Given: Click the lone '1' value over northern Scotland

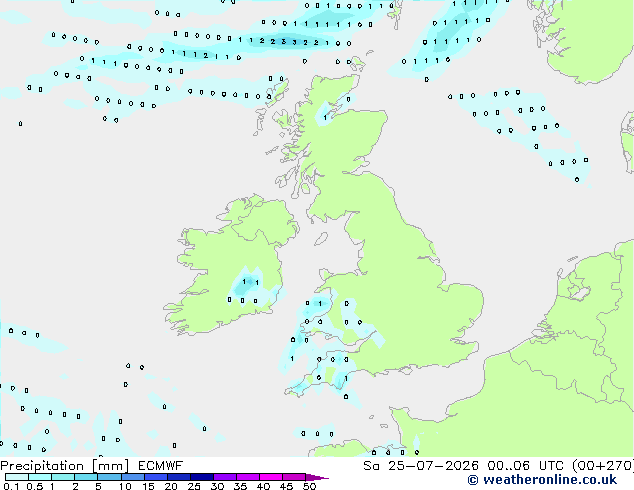Looking at the screenshot, I should (325, 118).
